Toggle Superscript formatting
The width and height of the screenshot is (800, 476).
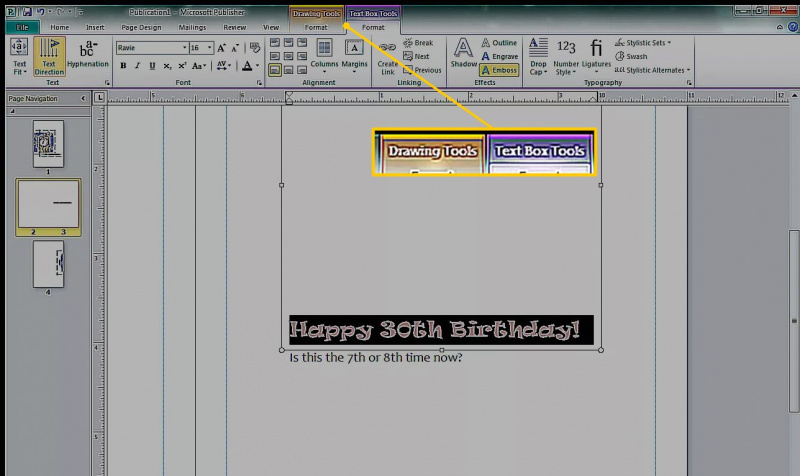click(182, 66)
